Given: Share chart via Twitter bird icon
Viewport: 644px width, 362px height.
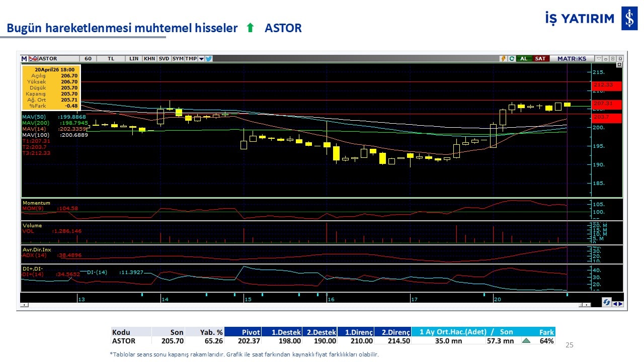Looking at the screenshot, I should coord(209,59).
